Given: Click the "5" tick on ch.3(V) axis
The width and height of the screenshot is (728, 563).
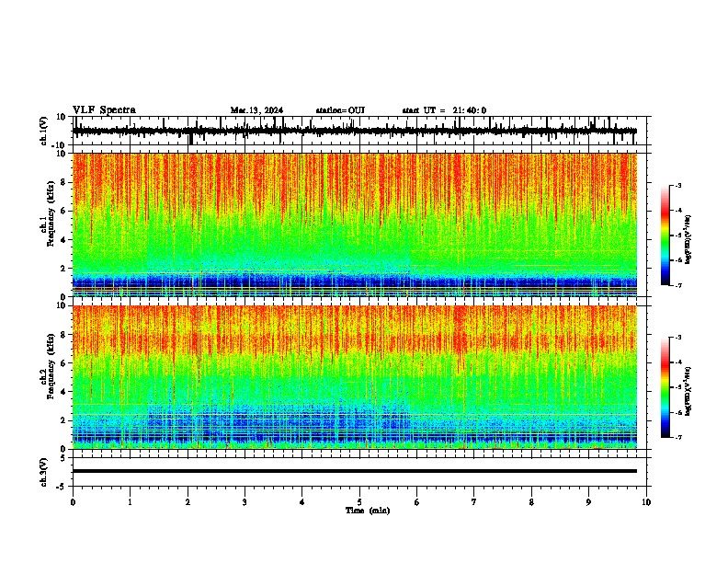Looking at the screenshot, I should pos(63,457).
